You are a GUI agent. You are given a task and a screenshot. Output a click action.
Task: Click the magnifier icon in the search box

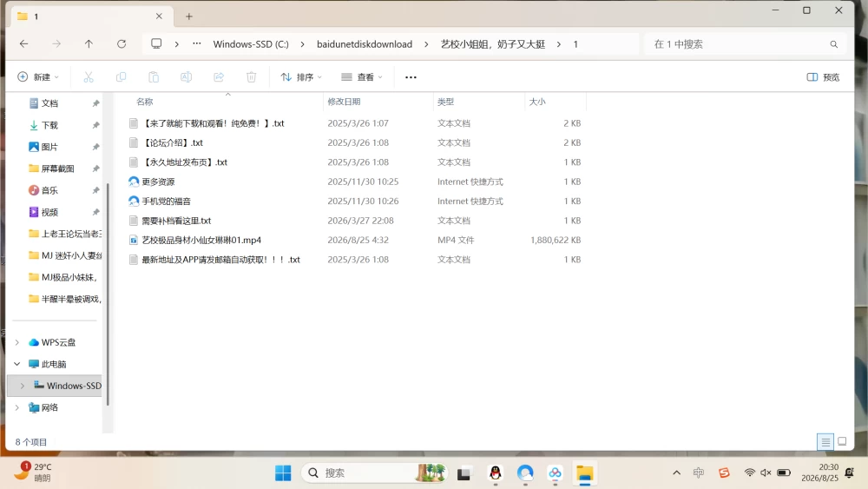click(833, 44)
